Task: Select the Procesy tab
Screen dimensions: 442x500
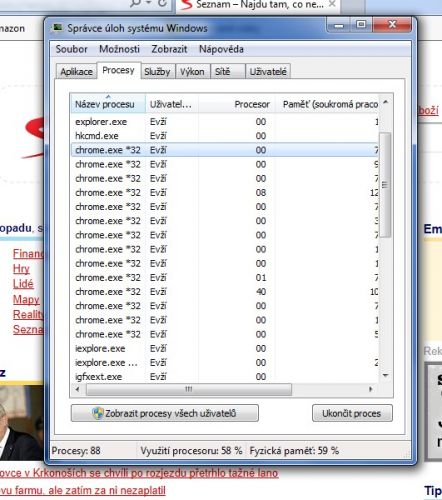Action: [x=118, y=70]
